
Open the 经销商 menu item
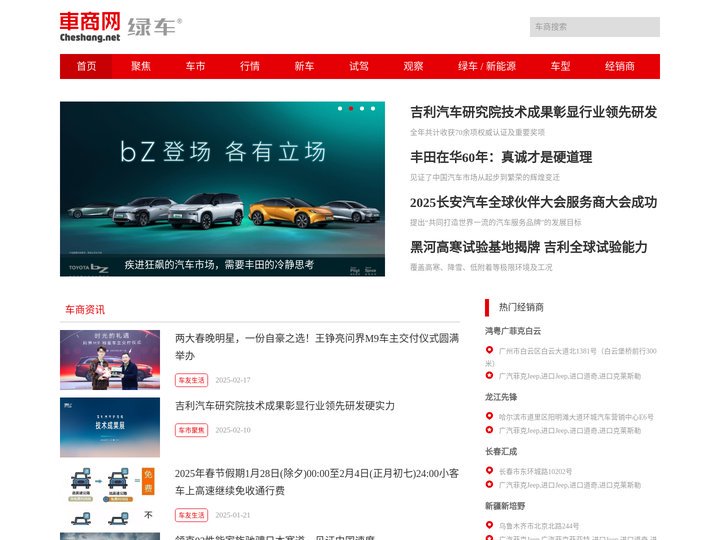tap(619, 66)
